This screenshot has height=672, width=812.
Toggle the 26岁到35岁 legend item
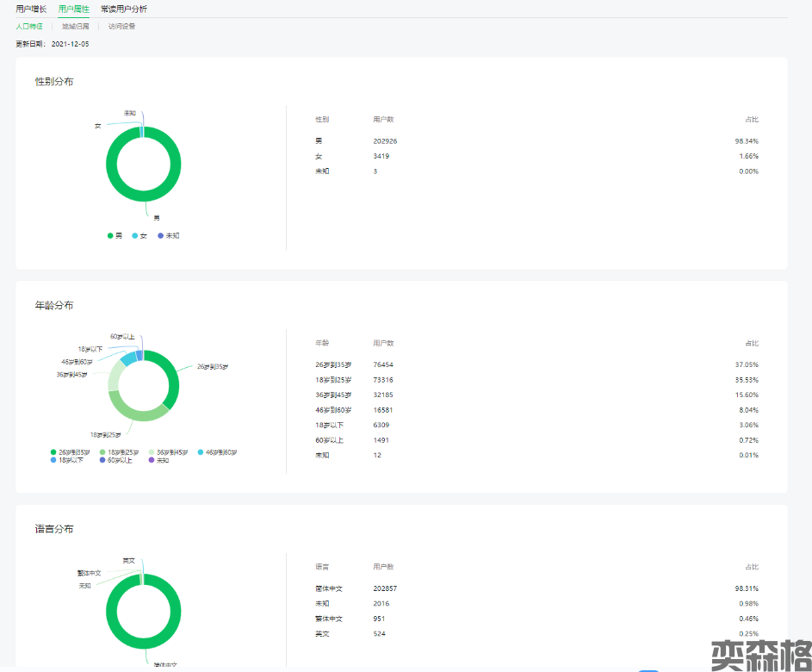coord(71,452)
